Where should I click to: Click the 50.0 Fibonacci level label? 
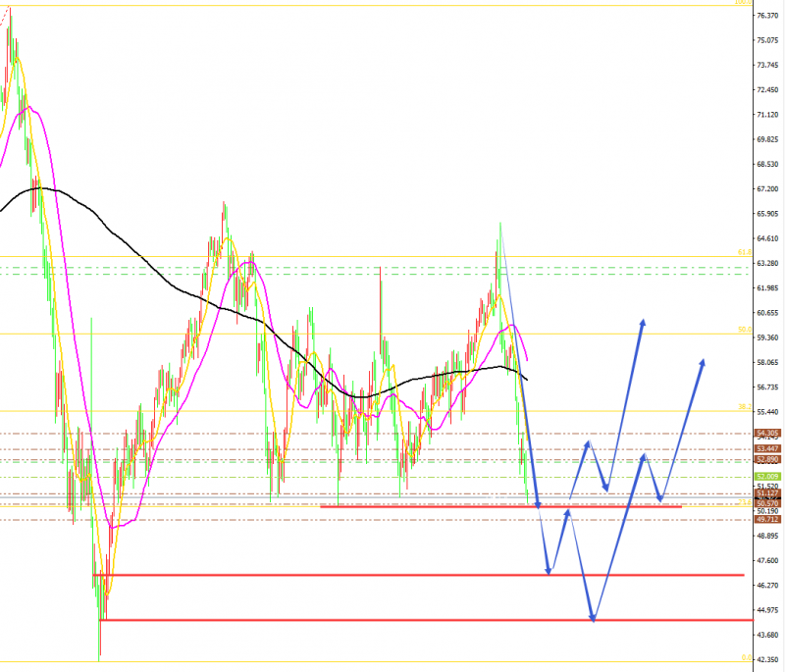pyautogui.click(x=745, y=330)
